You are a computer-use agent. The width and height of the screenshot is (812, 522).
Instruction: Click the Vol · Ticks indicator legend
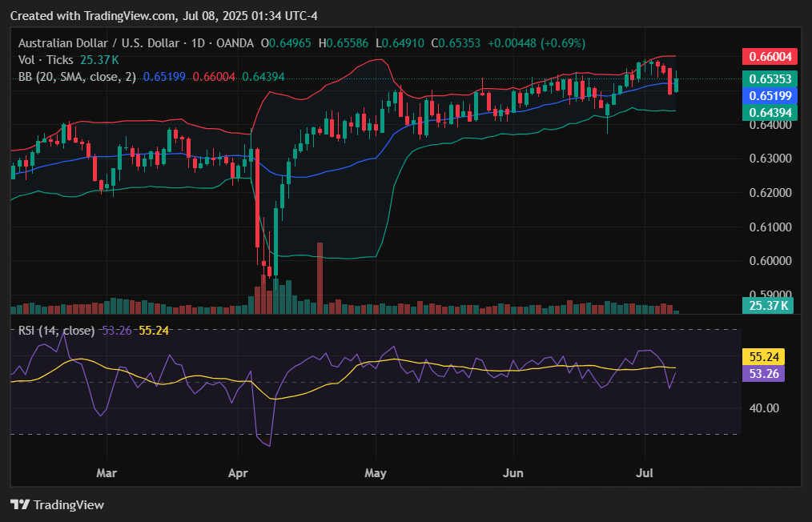(46, 60)
